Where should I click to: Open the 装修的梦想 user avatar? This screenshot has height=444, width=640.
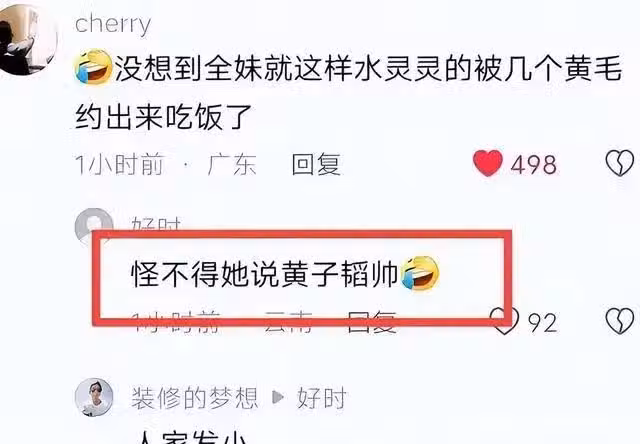pyautogui.click(x=94, y=397)
